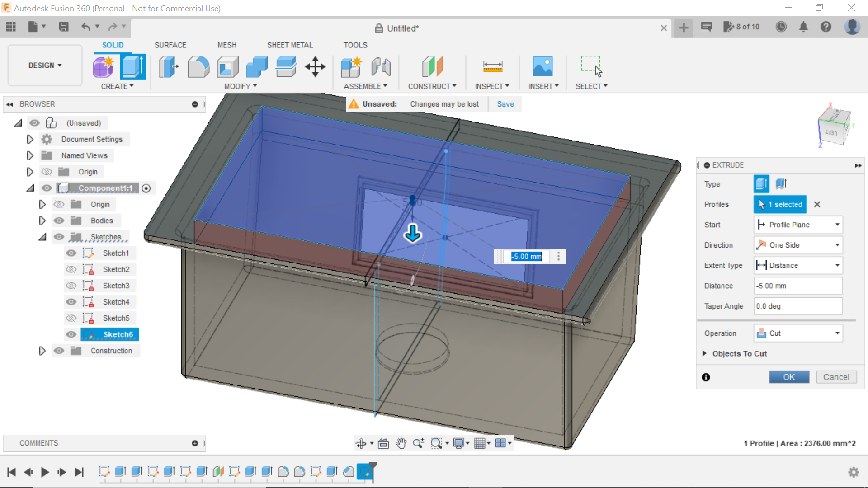Image resolution: width=868 pixels, height=488 pixels.
Task: Toggle visibility of the Bodies folder
Action: tap(59, 221)
